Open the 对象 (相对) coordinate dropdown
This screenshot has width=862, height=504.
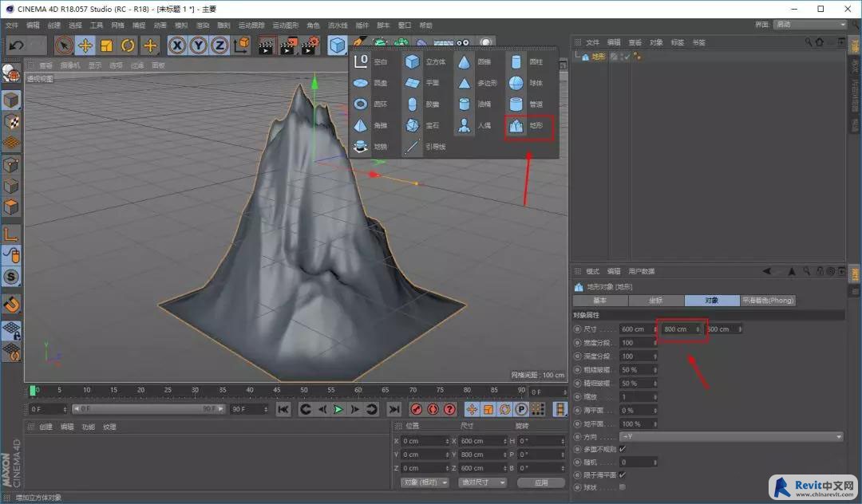tap(425, 482)
